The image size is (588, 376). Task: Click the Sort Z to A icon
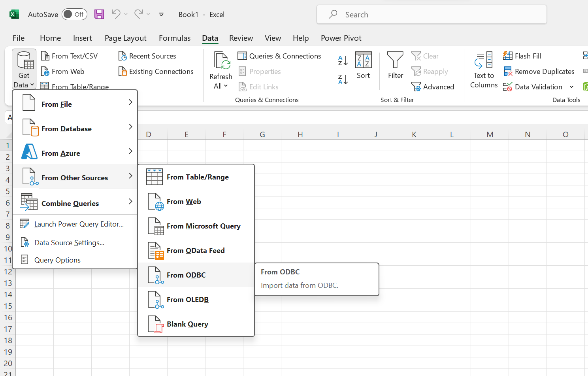pyautogui.click(x=343, y=79)
